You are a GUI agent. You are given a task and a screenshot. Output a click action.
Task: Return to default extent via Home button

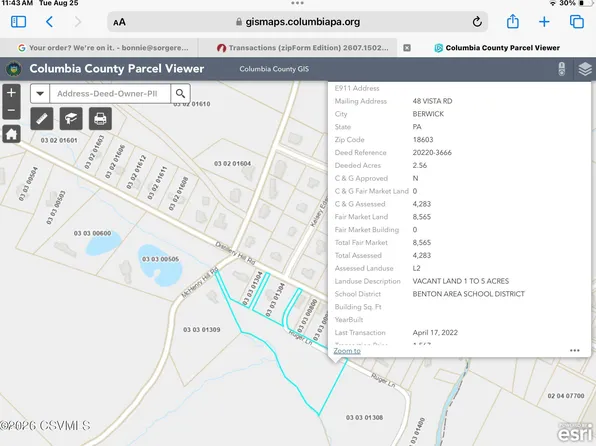11,134
